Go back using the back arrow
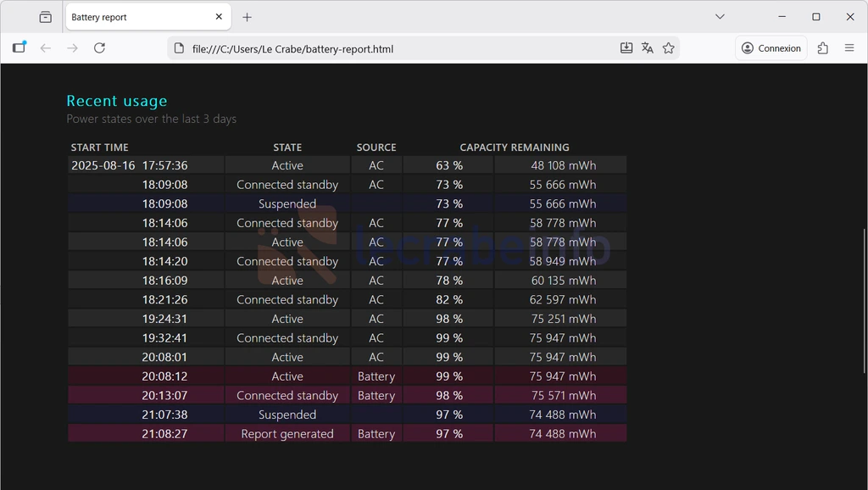Screen dimensions: 868x490 46,48
